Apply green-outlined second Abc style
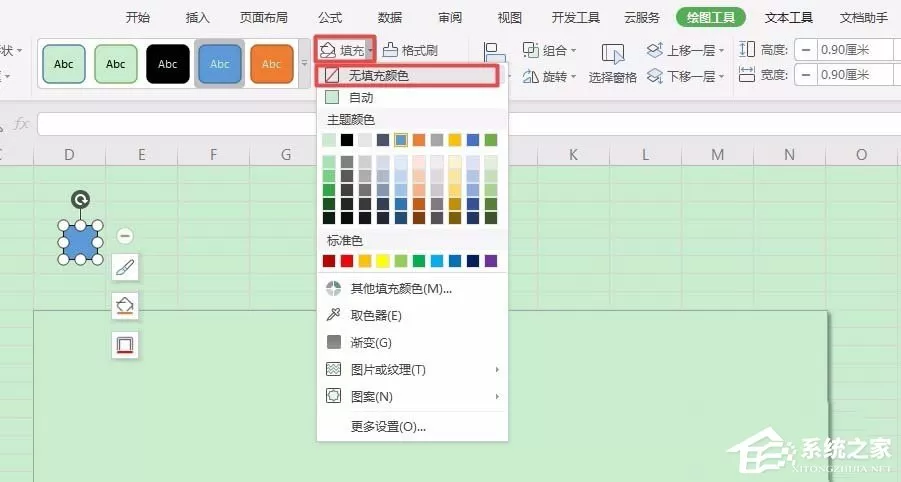The height and width of the screenshot is (482, 901). tap(115, 64)
